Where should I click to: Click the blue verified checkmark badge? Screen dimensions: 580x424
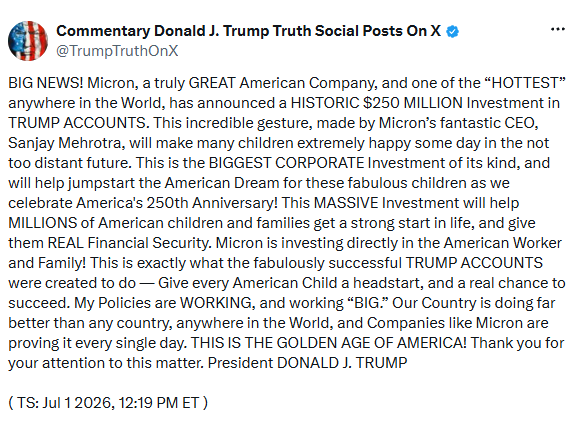click(452, 31)
